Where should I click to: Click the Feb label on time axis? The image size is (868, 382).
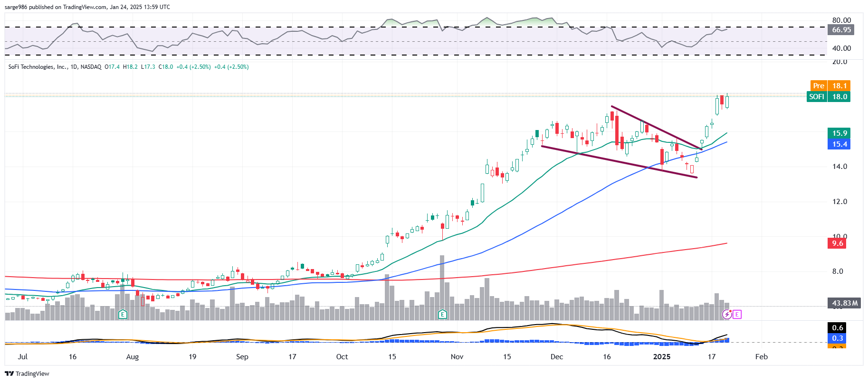(x=761, y=357)
